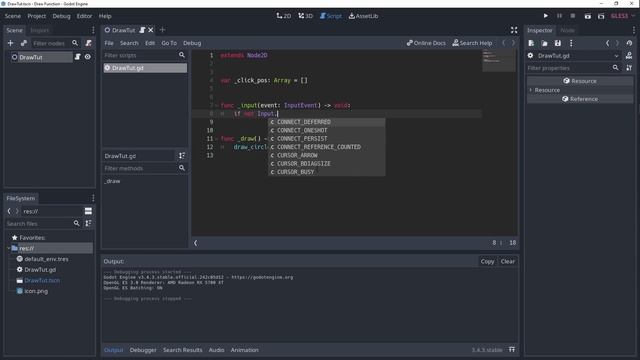Open the Animation bottom panel

click(244, 350)
